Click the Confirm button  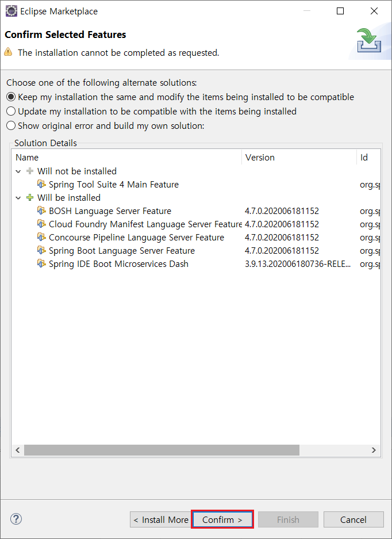[222, 520]
